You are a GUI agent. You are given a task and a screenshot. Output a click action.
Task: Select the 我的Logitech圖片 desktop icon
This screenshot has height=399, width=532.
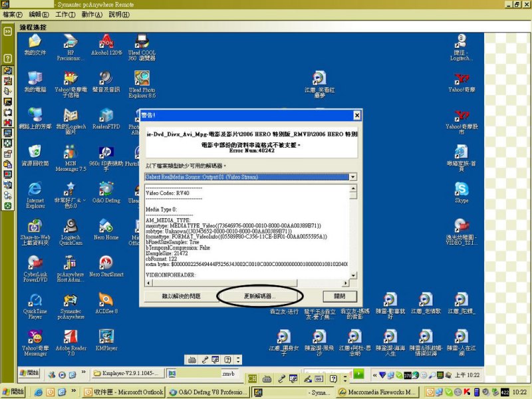point(70,122)
